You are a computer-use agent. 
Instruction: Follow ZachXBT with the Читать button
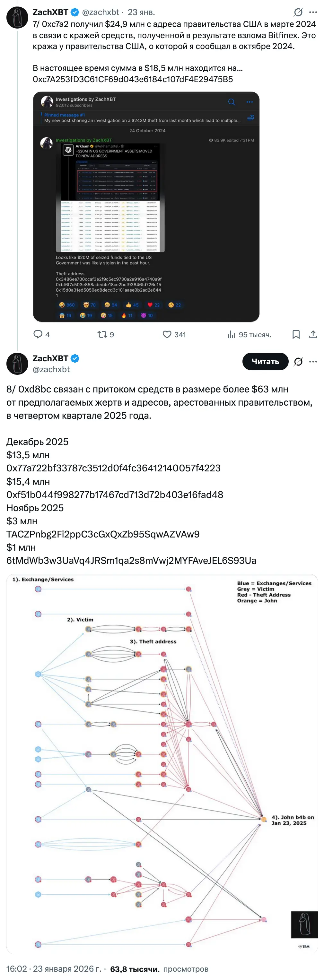pyautogui.click(x=265, y=361)
